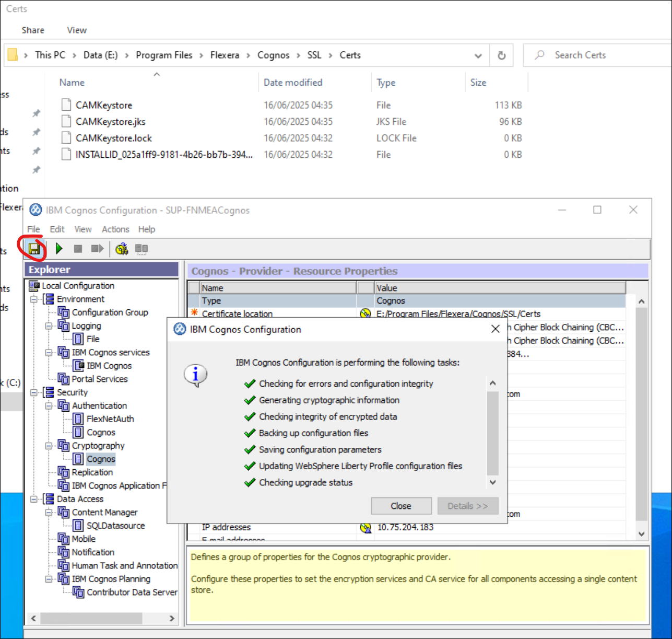Click the Security node icon
Image resolution: width=672 pixels, height=639 pixels.
coord(49,392)
